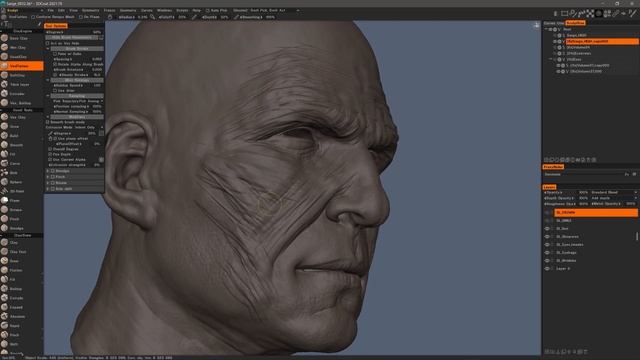Viewport: 640px width, 360px height.
Task: Expand the Smudge options section
Action: 48,171
